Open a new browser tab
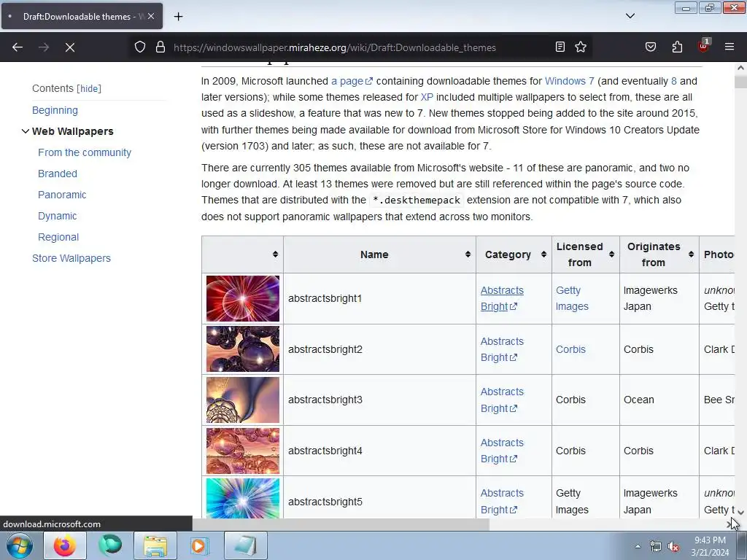Image resolution: width=747 pixels, height=560 pixels. point(178,17)
